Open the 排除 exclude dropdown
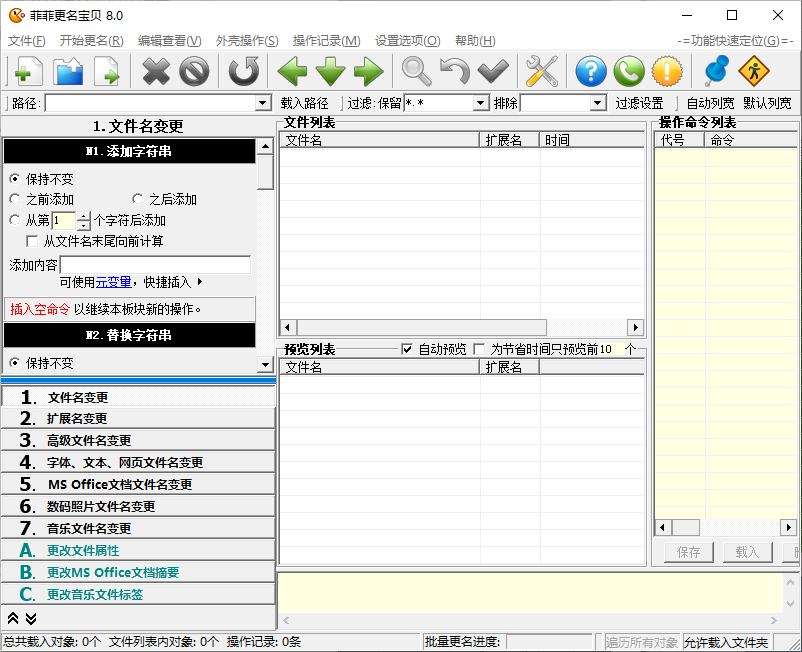Viewport: 802px width, 652px height. tap(598, 103)
